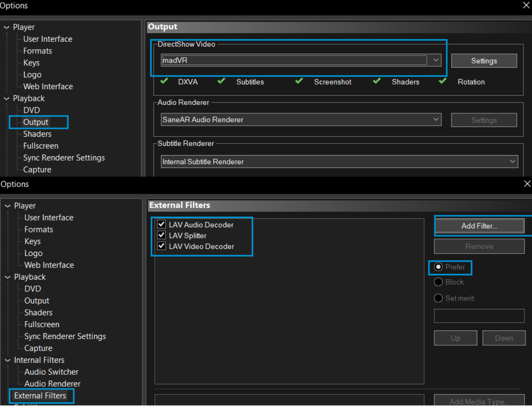Disable the LAV Video Decoder checkbox
This screenshot has width=532, height=406.
[x=162, y=246]
